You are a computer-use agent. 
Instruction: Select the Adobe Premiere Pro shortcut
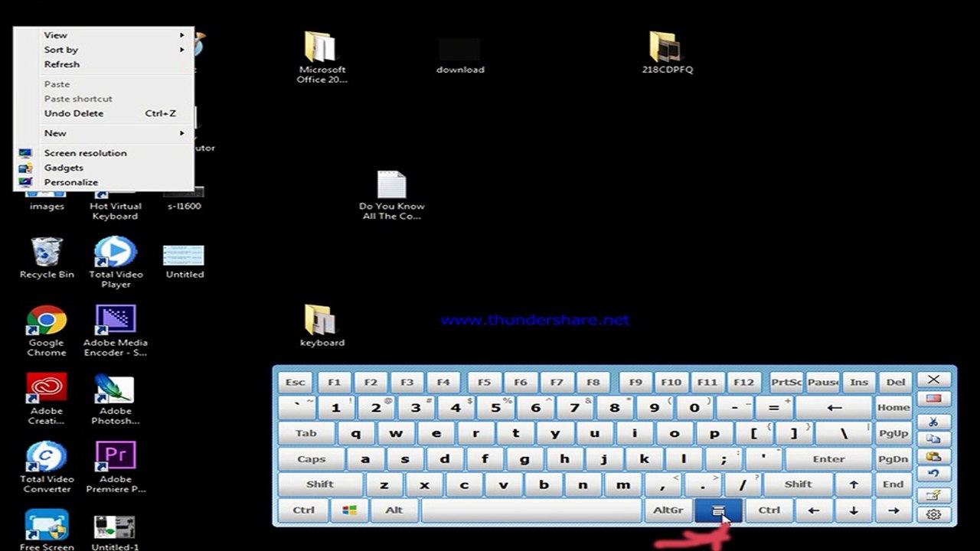[x=116, y=467]
